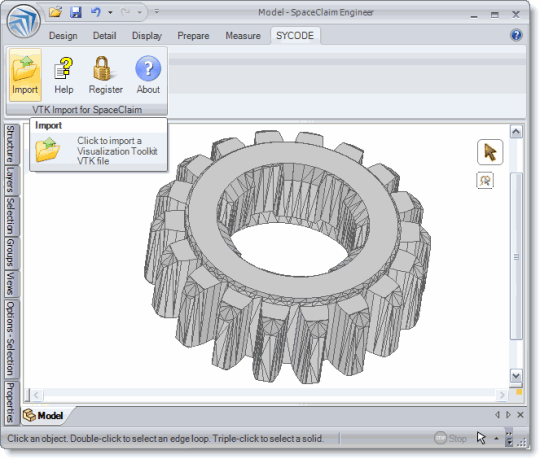540x459 pixels.
Task: Select the Measure ribbon tab
Action: coord(243,36)
